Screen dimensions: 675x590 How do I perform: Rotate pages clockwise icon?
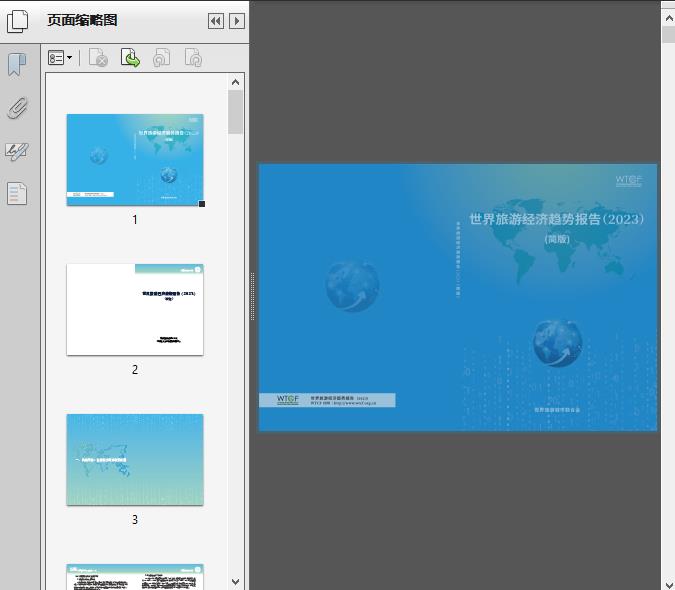point(193,58)
